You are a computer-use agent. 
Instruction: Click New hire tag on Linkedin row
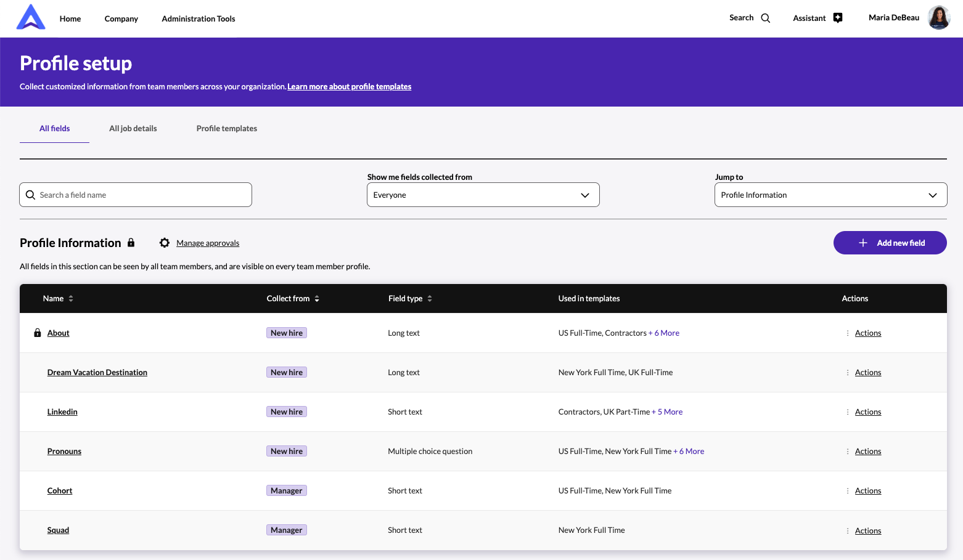(287, 412)
